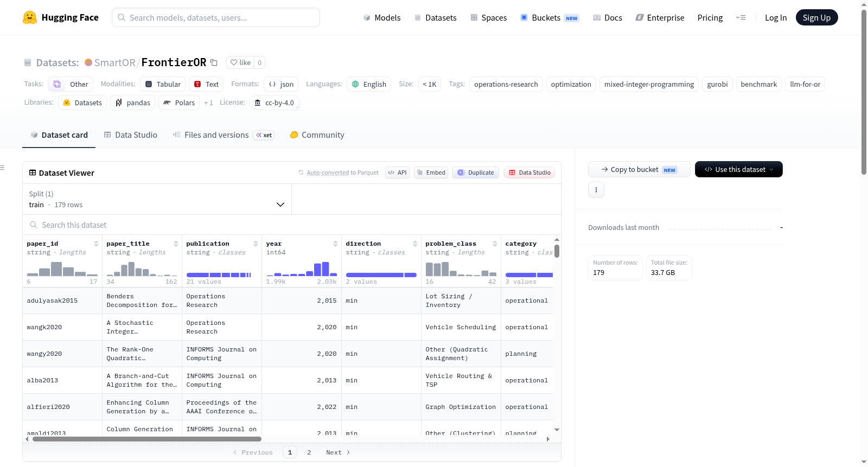The width and height of the screenshot is (868, 467).
Task: Open the Datasets page in navbar
Action: (436, 17)
